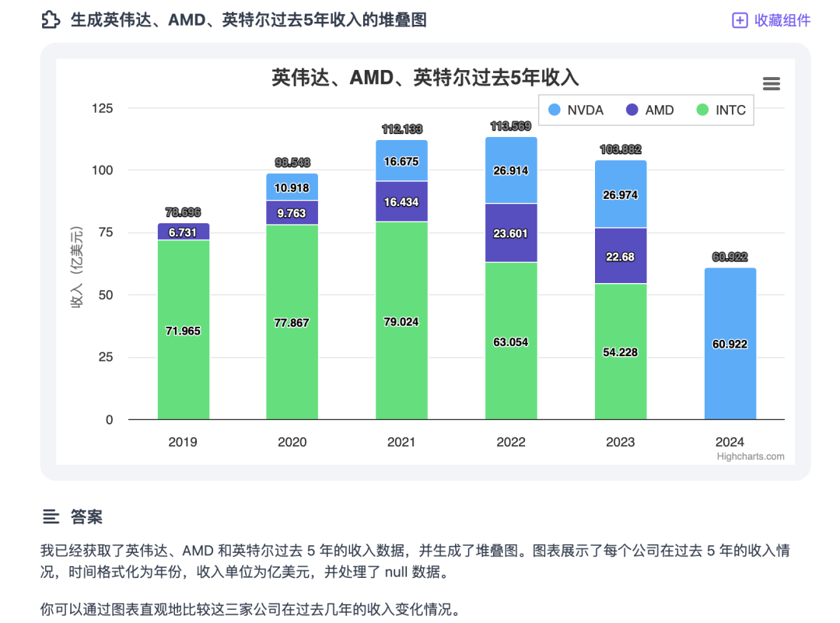The width and height of the screenshot is (840, 623).
Task: Select the 2023 INTC bar segment 54.228
Action: (x=621, y=352)
